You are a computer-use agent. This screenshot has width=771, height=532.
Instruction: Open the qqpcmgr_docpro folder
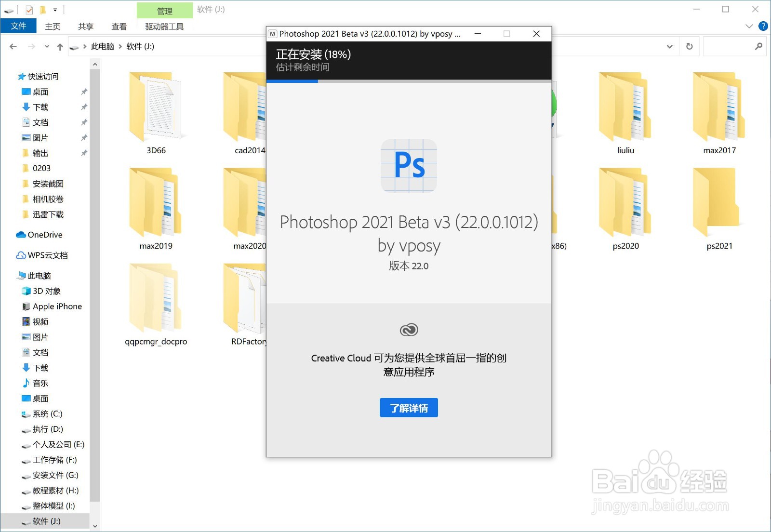[x=156, y=305]
